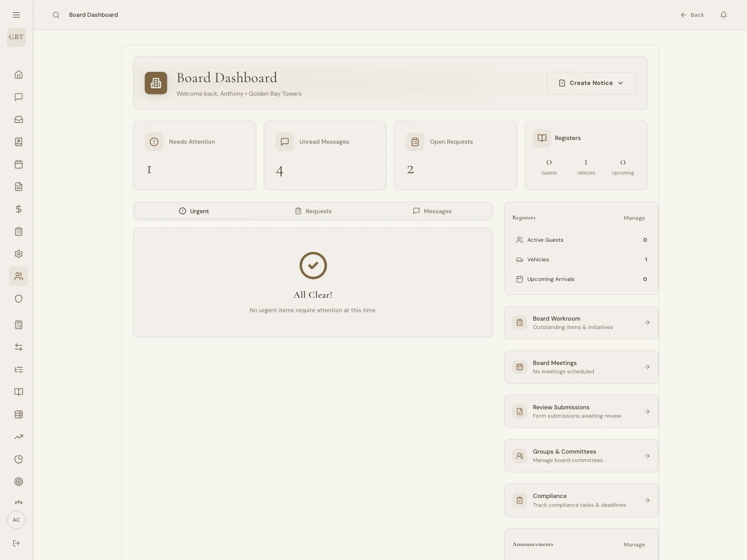Image resolution: width=747 pixels, height=560 pixels.
Task: Open the Home icon in the sidebar
Action: coord(18,75)
